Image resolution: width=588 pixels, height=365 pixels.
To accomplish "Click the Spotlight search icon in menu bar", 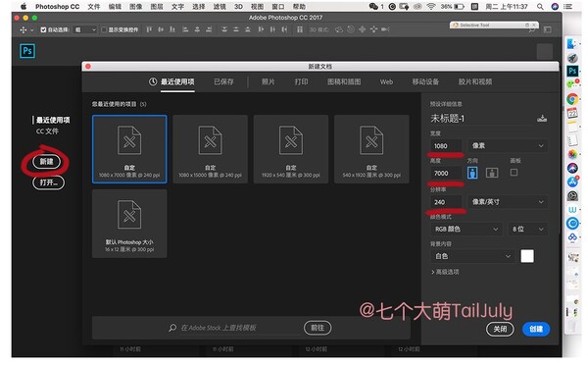I will tap(540, 7).
